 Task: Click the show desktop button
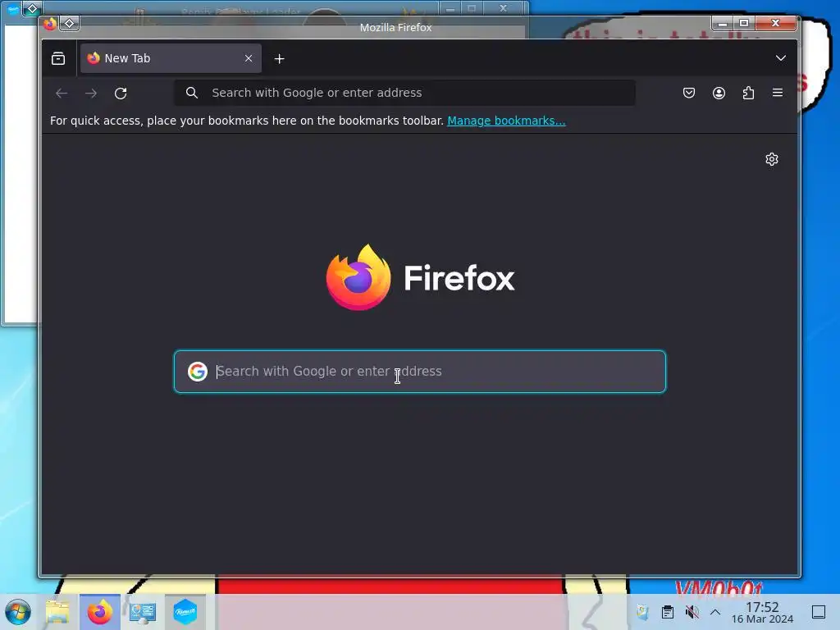[819, 612]
